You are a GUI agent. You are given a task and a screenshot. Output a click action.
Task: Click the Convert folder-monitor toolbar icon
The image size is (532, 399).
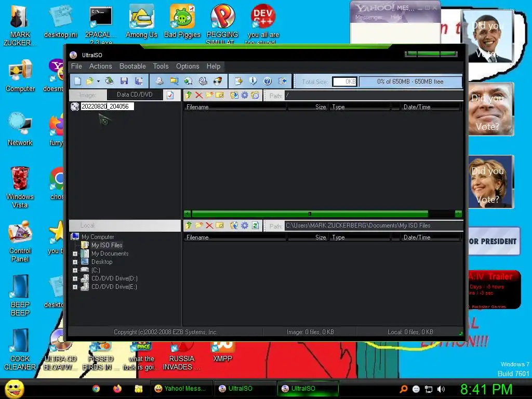[x=174, y=81]
